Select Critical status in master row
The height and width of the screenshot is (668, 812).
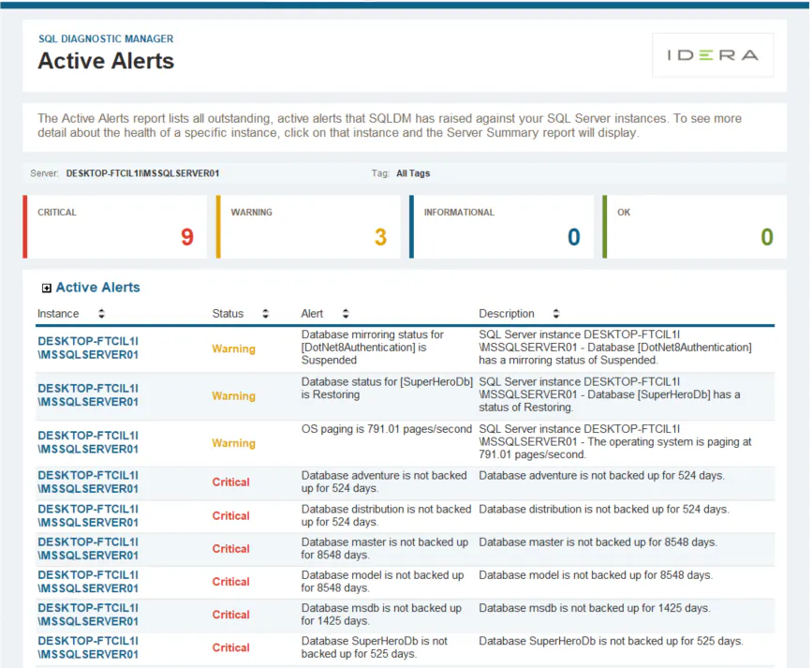click(231, 548)
